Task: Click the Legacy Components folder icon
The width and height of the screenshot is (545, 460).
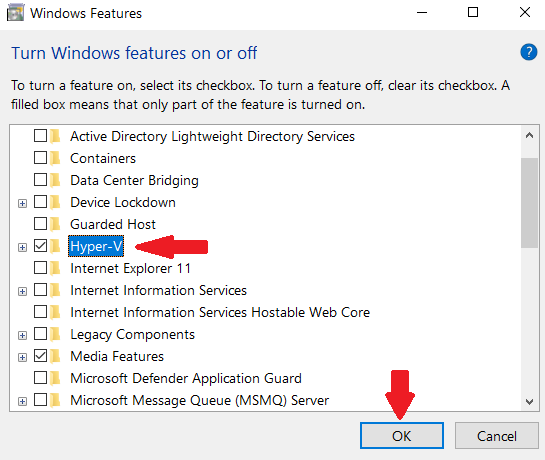Action: pos(56,334)
